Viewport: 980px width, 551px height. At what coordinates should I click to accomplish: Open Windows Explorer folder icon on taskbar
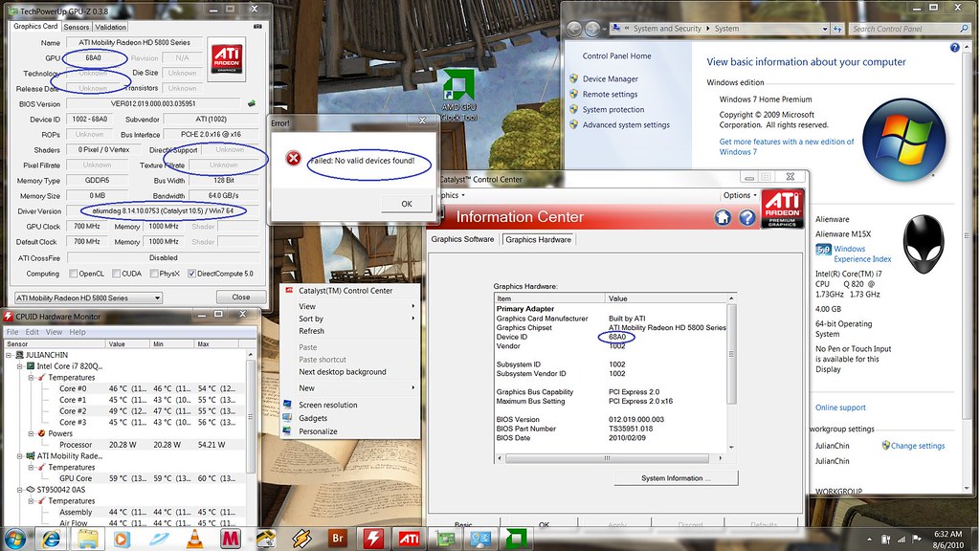coord(87,539)
